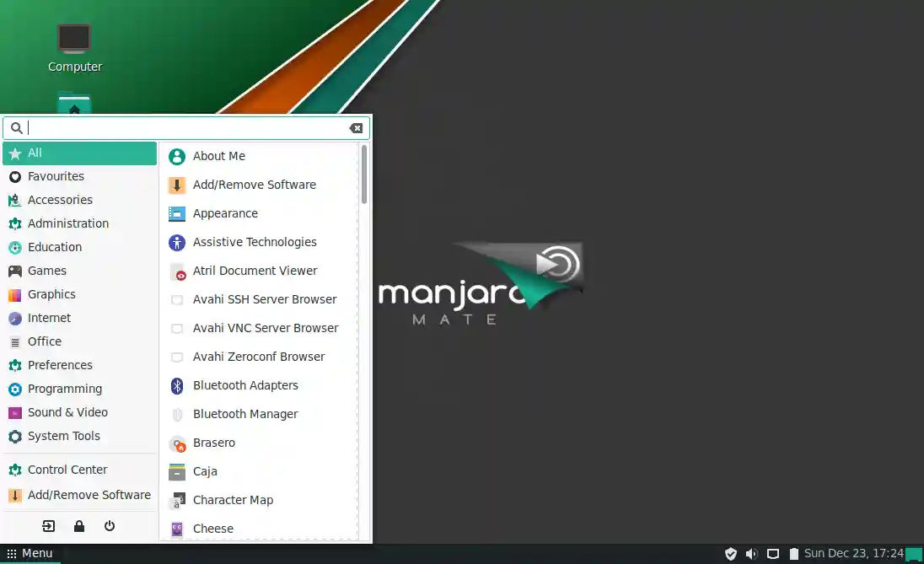Select the Accessories category
The height and width of the screenshot is (564, 924).
pyautogui.click(x=79, y=200)
